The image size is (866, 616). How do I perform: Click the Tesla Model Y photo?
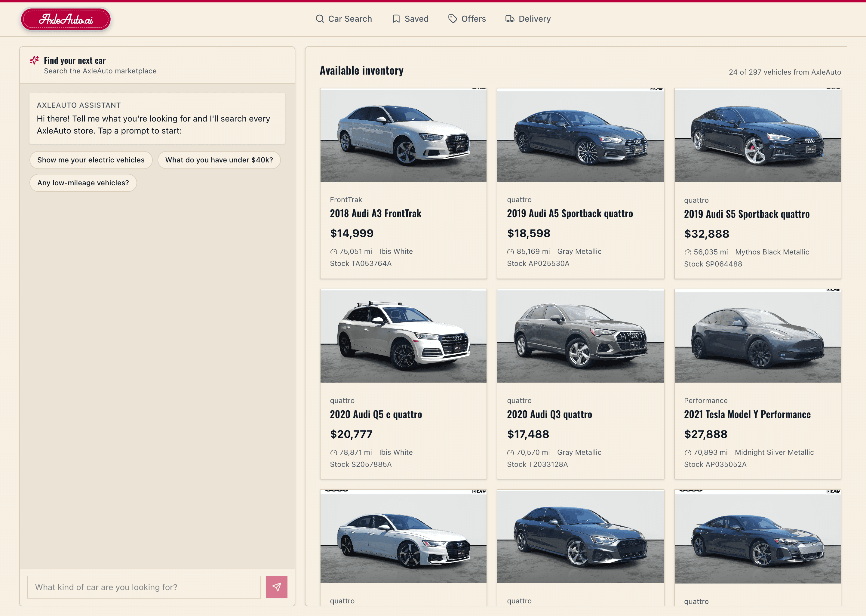click(x=757, y=336)
